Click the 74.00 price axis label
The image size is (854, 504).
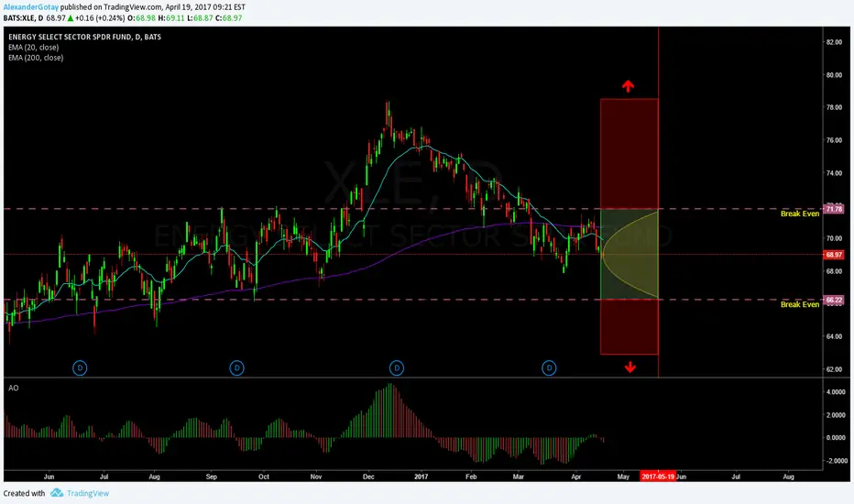point(834,172)
